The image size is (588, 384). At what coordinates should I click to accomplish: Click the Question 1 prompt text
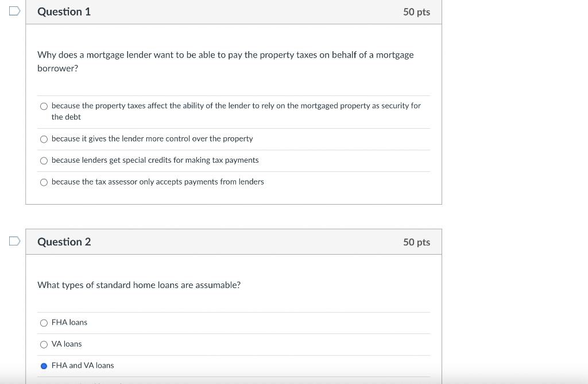[x=225, y=61]
